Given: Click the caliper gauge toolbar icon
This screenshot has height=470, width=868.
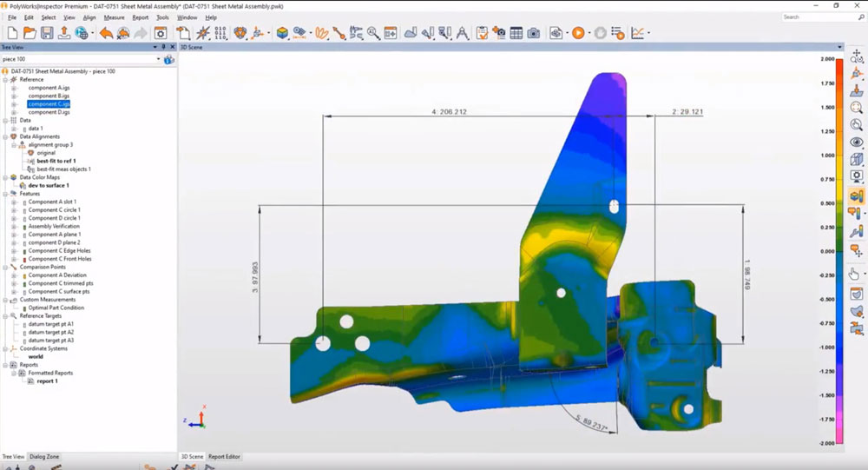Looking at the screenshot, I should coord(356,33).
